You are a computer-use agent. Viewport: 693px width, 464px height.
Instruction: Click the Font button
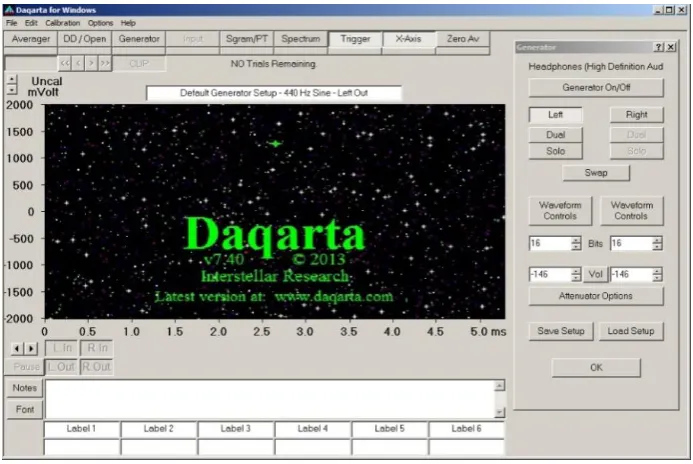pos(25,410)
